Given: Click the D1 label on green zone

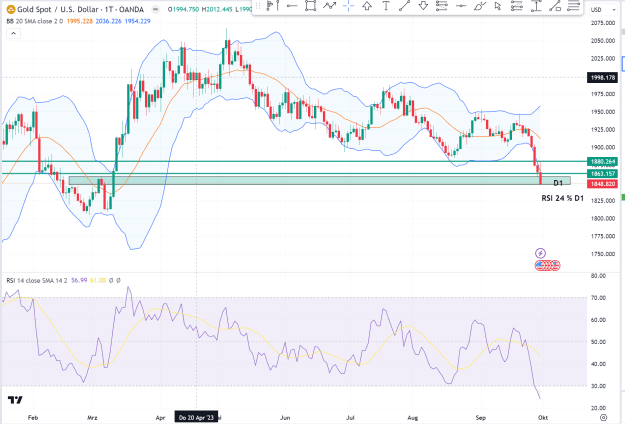Looking at the screenshot, I should [x=558, y=183].
